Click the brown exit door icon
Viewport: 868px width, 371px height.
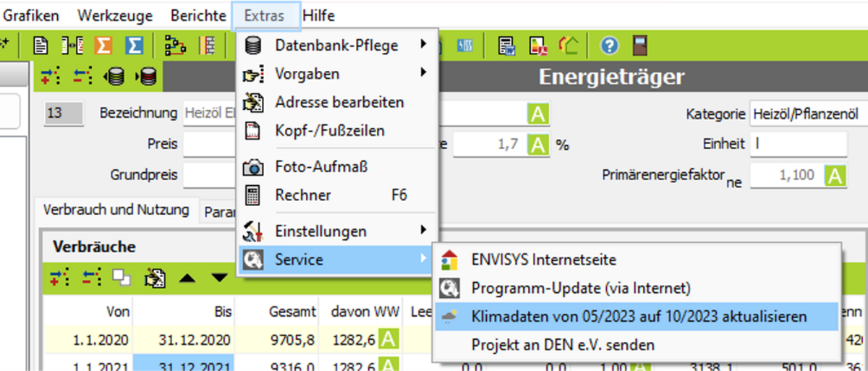click(x=639, y=46)
